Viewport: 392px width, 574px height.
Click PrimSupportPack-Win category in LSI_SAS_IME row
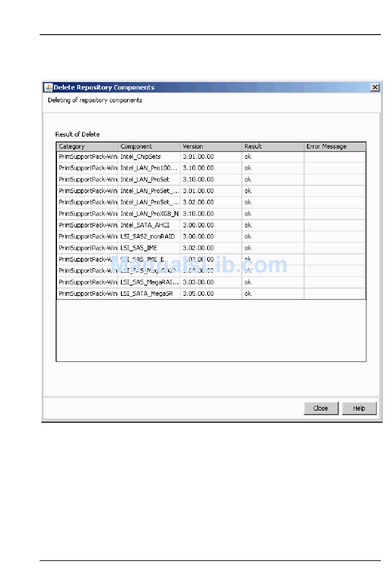coord(87,248)
